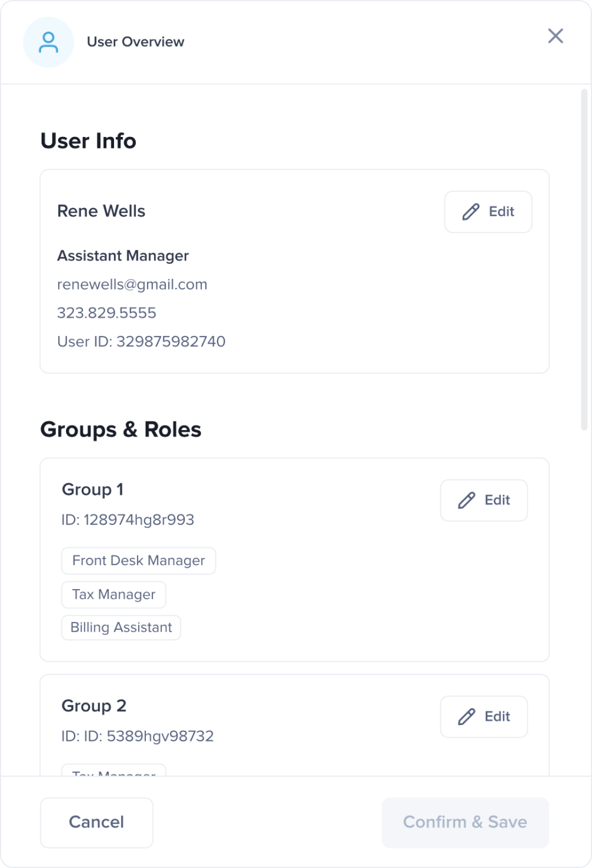Viewport: 592px width, 868px height.
Task: Click the Rene Wells name heading
Action: coord(101,211)
